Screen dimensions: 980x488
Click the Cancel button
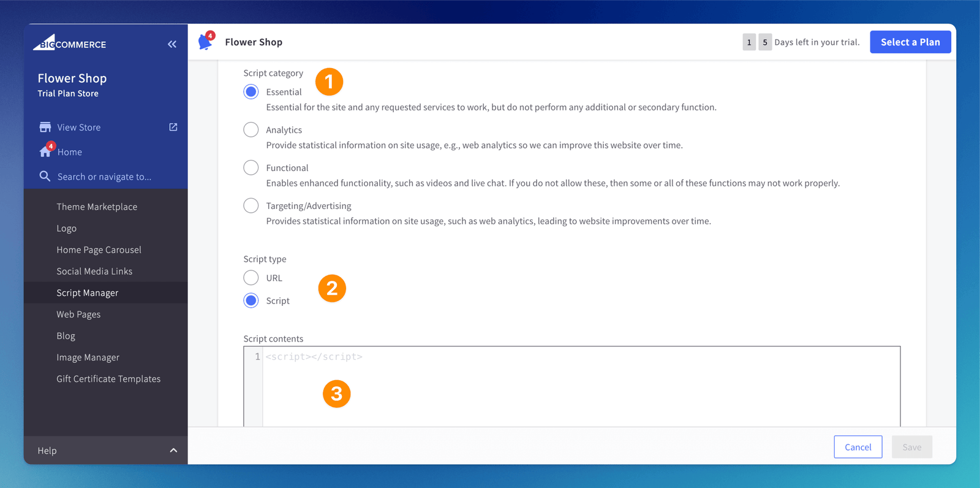pos(858,447)
